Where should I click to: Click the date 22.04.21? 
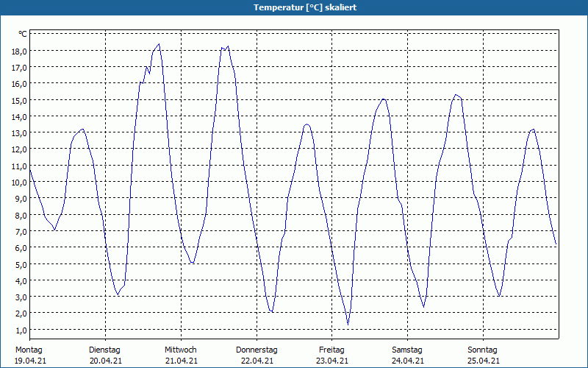pyautogui.click(x=257, y=361)
